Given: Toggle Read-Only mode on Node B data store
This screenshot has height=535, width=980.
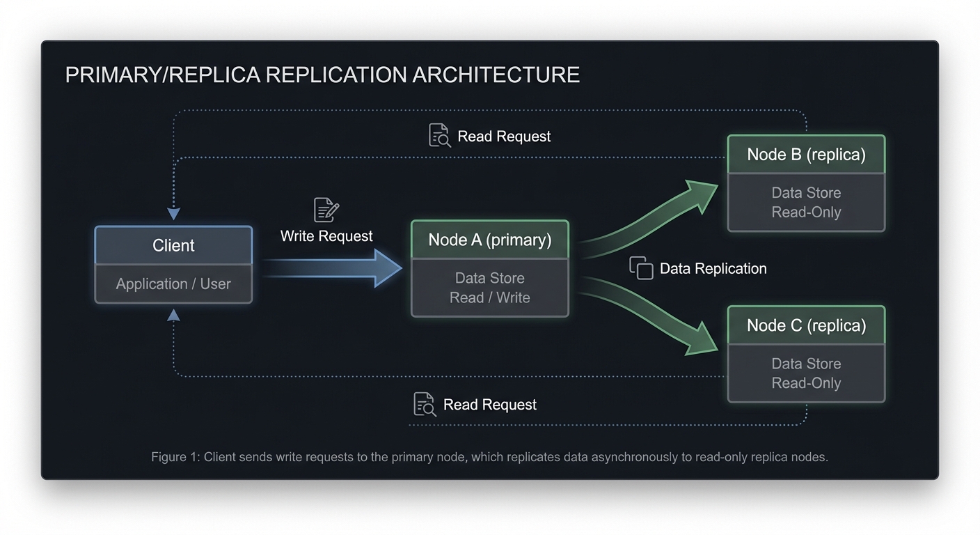Looking at the screenshot, I should (806, 212).
